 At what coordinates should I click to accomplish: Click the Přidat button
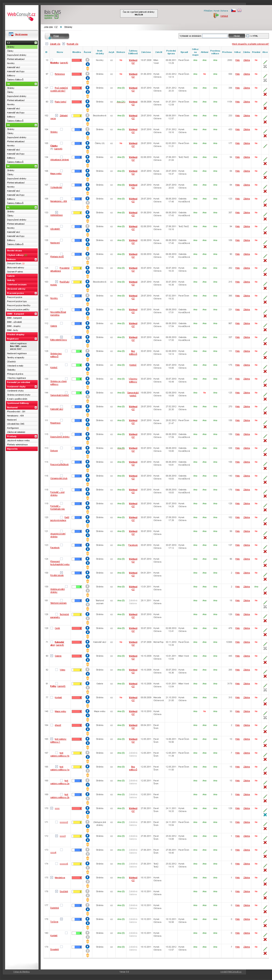point(57,36)
